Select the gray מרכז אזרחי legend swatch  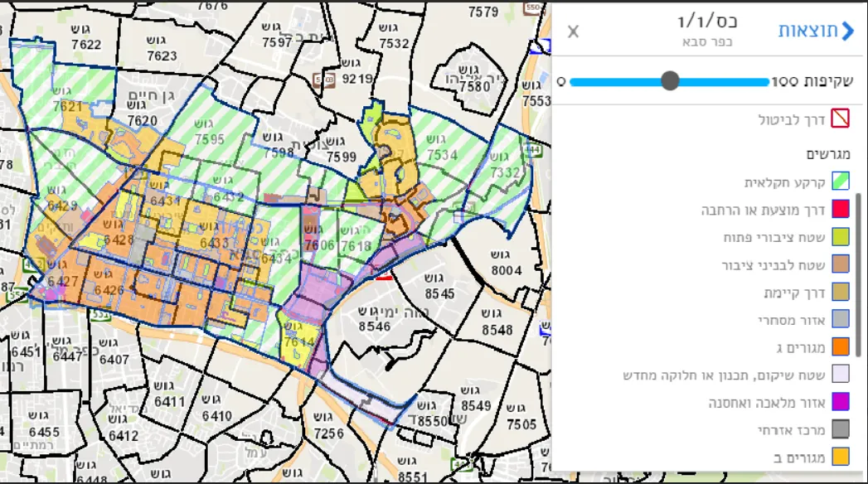click(x=840, y=430)
